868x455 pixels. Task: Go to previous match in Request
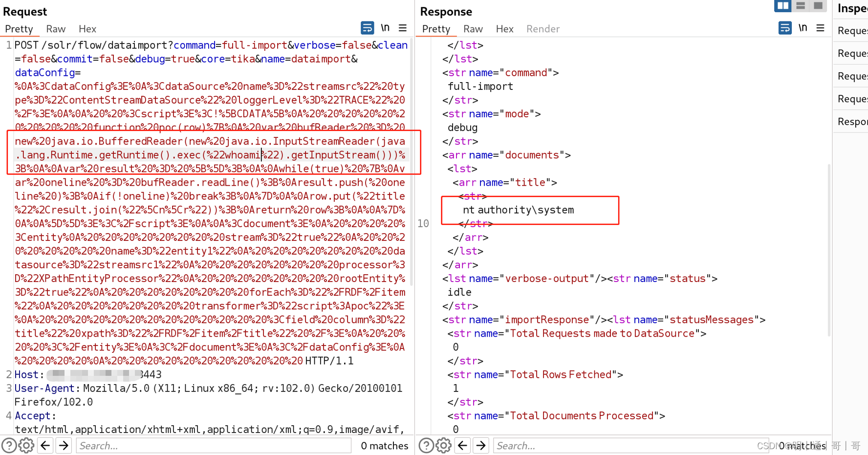(45, 446)
